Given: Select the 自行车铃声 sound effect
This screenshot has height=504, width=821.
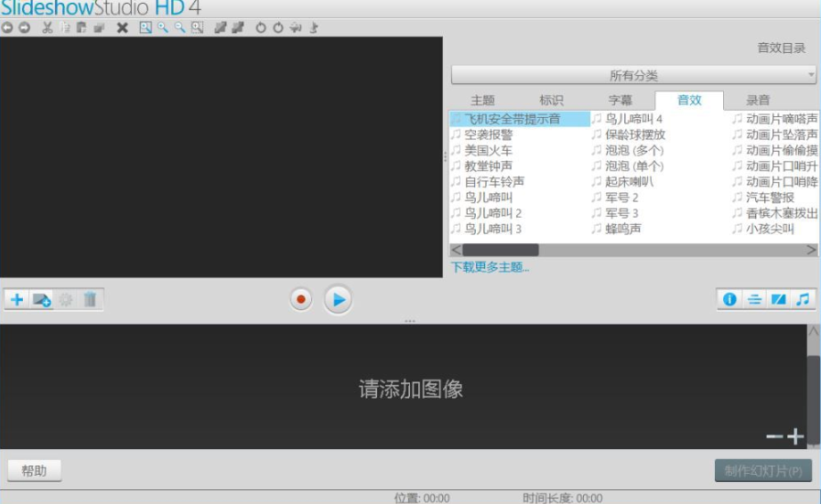Looking at the screenshot, I should tap(494, 182).
